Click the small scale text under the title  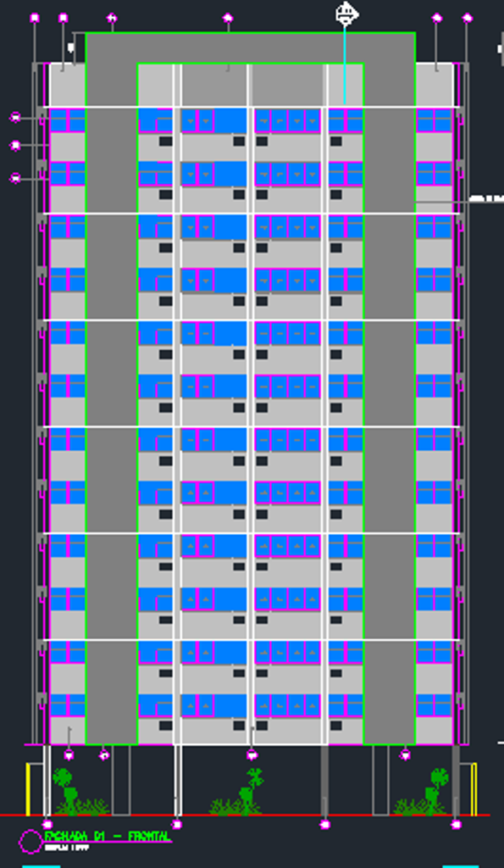(x=66, y=848)
